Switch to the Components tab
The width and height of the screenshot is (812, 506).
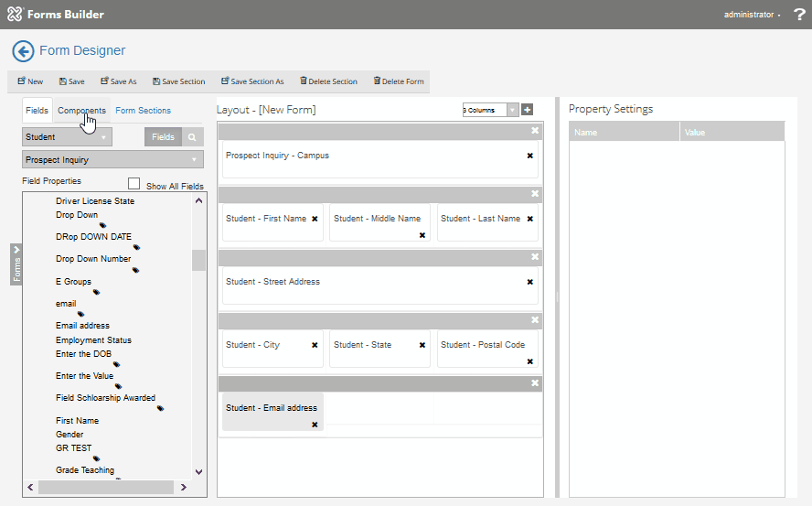81,111
